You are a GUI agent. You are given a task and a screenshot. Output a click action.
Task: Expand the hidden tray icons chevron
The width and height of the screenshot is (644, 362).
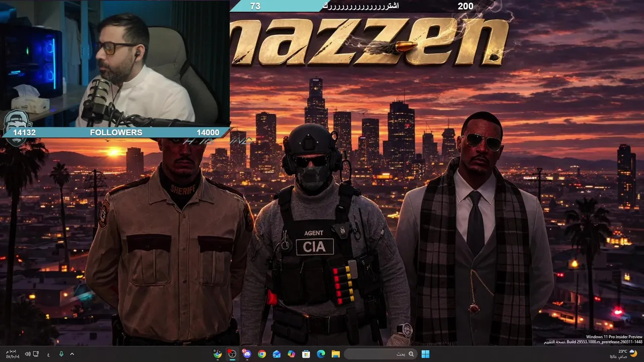pos(72,354)
